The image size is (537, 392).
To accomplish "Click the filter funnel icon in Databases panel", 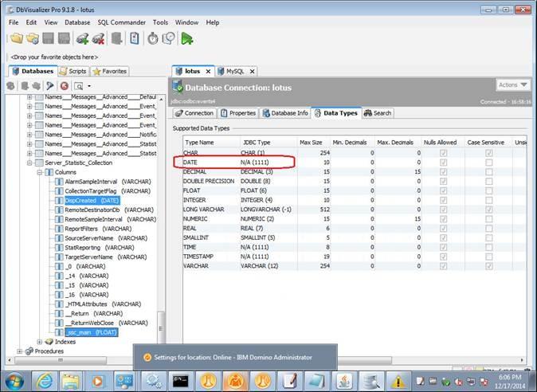I will click(x=50, y=86).
